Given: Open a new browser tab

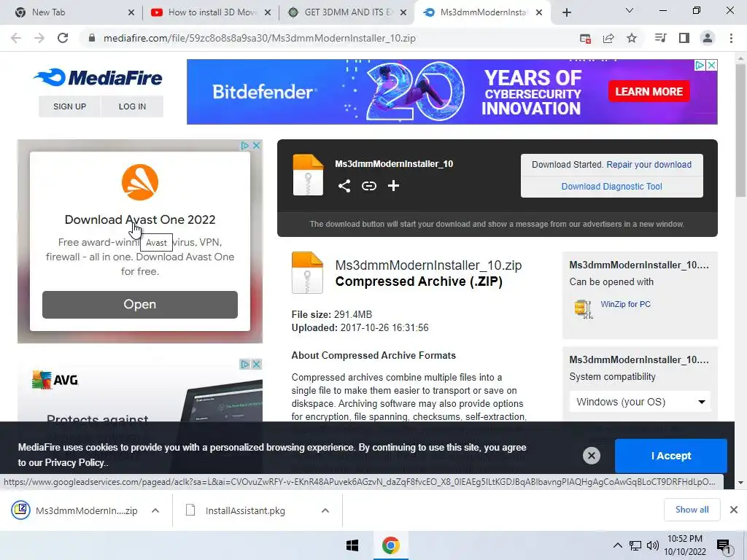Looking at the screenshot, I should pyautogui.click(x=566, y=12).
